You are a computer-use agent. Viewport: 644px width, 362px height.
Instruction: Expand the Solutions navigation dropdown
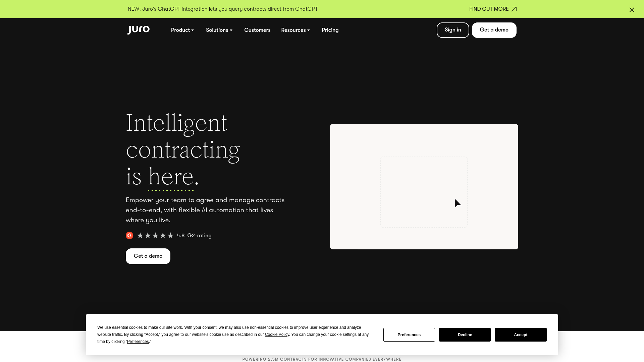(x=219, y=30)
